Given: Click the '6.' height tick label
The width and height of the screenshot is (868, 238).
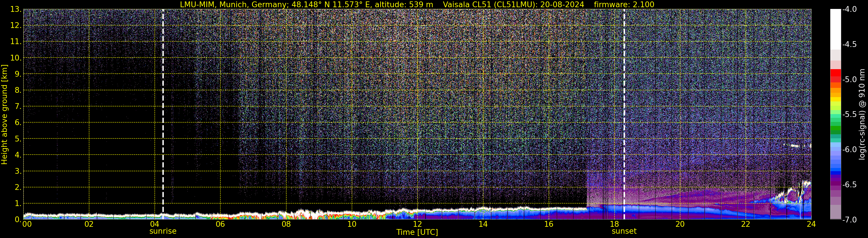Looking at the screenshot, I should click(x=18, y=123).
